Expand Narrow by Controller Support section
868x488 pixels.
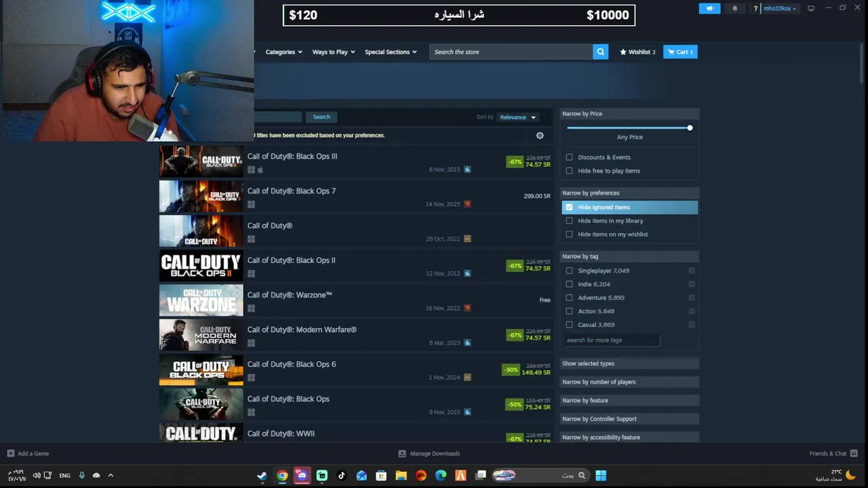tap(629, 419)
